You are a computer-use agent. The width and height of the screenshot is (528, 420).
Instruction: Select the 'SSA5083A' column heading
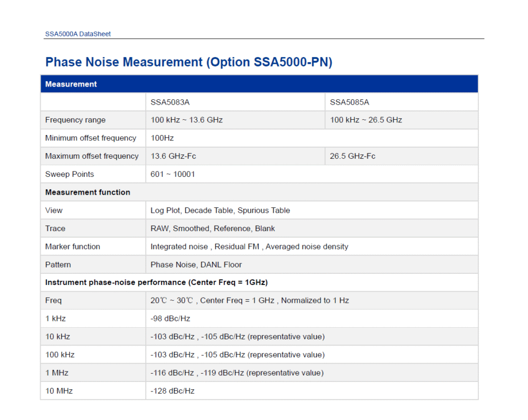pos(170,102)
